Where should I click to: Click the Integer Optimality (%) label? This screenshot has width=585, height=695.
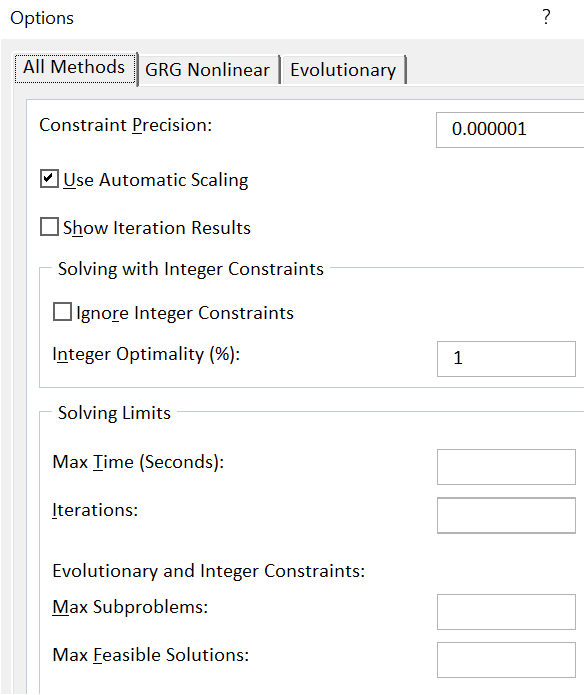coord(146,355)
